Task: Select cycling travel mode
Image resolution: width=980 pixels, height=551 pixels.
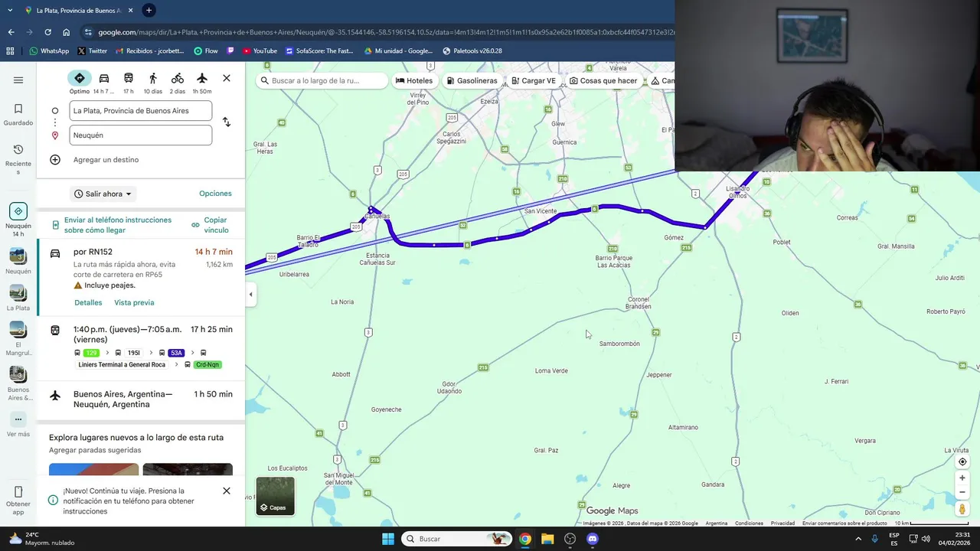Action: point(178,82)
